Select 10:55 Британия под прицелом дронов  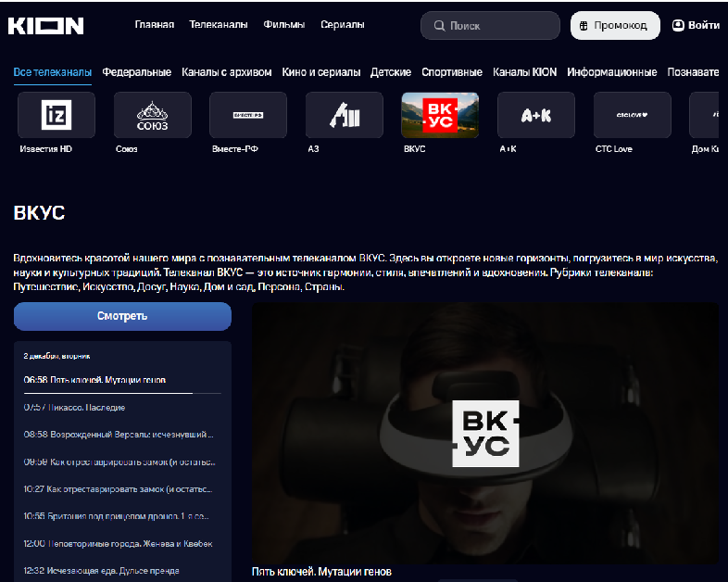click(x=116, y=516)
